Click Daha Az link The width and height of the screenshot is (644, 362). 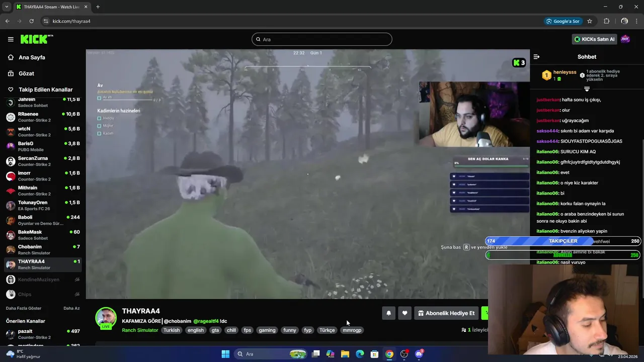71,308
